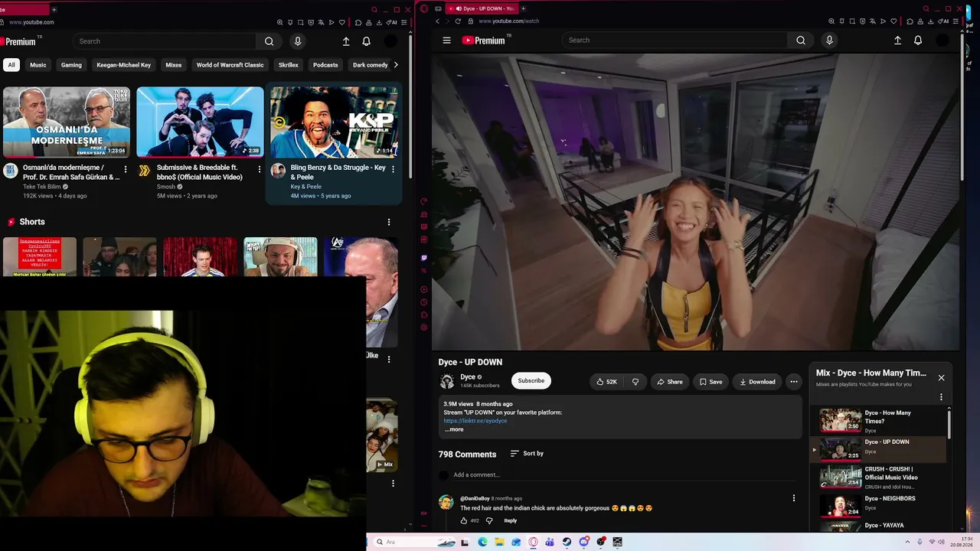The image size is (980, 551).
Task: Open the zoom icon in the YouTube home window toolbar
Action: (280, 22)
